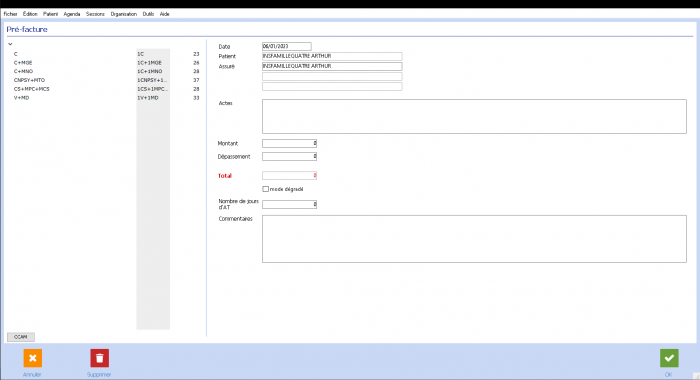Enable the mode dégradé checkbox
This screenshot has height=380, width=700.
pos(266,189)
